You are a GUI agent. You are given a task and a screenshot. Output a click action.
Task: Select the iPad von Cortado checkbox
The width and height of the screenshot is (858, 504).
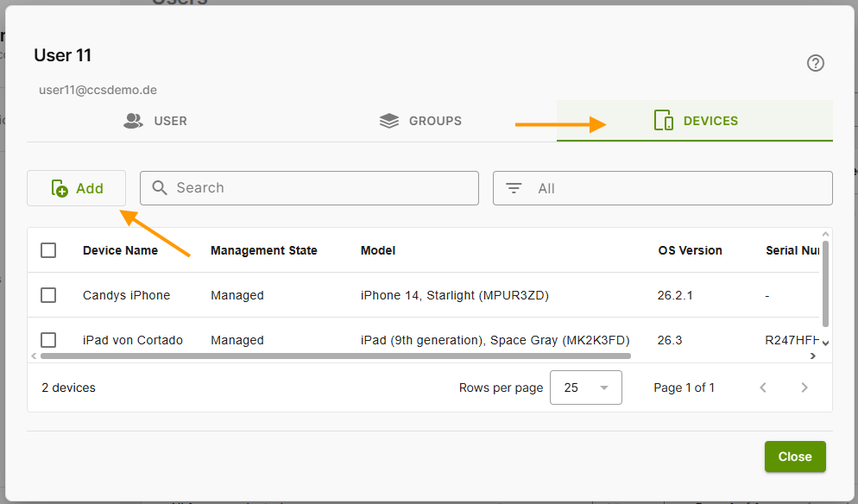(48, 340)
